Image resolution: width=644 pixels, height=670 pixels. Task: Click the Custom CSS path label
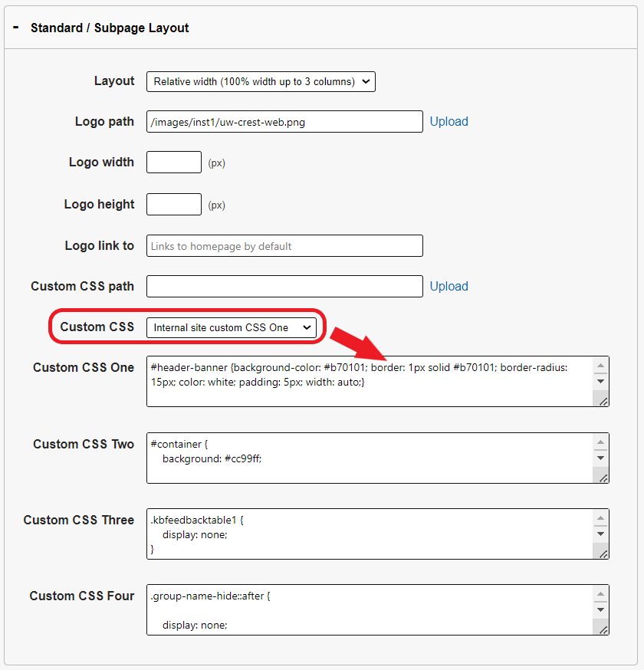pos(82,286)
